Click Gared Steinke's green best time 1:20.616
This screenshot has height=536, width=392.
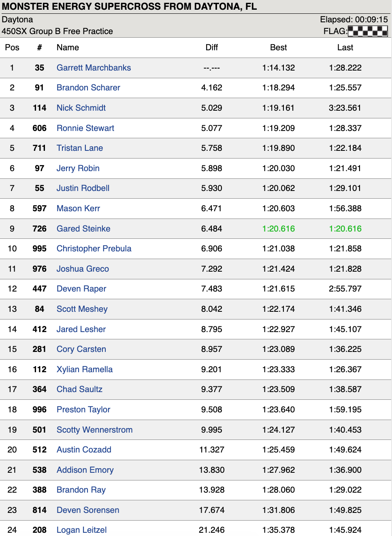coord(278,229)
